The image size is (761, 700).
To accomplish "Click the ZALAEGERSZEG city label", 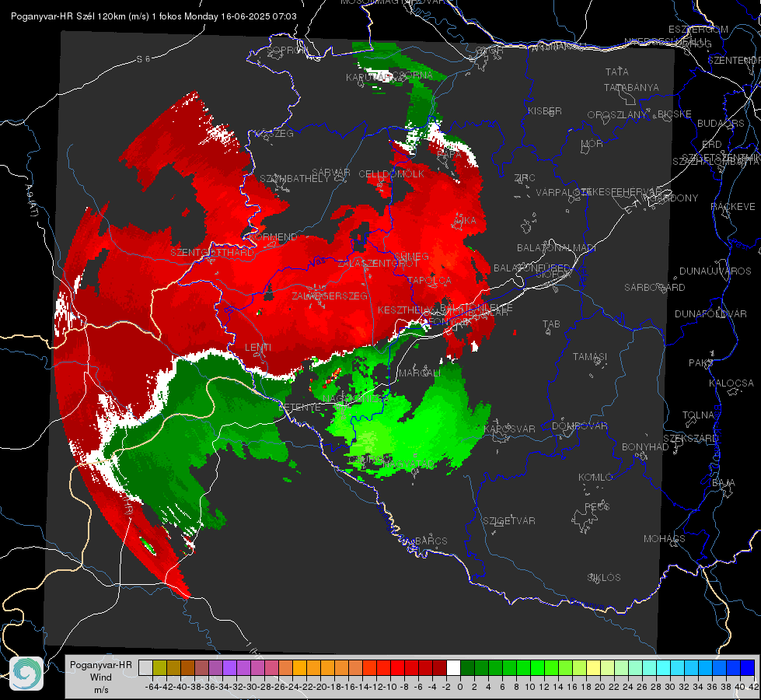I will point(330,296).
